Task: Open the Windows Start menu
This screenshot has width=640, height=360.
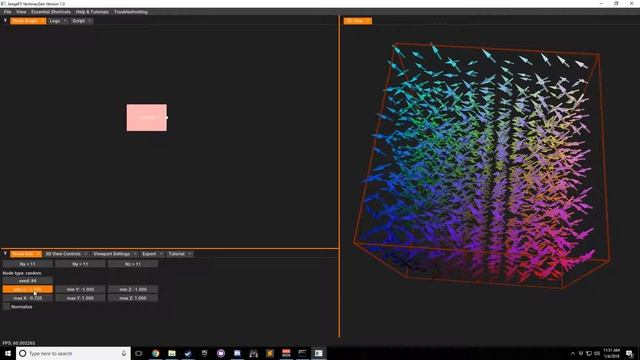Action: click(8, 353)
